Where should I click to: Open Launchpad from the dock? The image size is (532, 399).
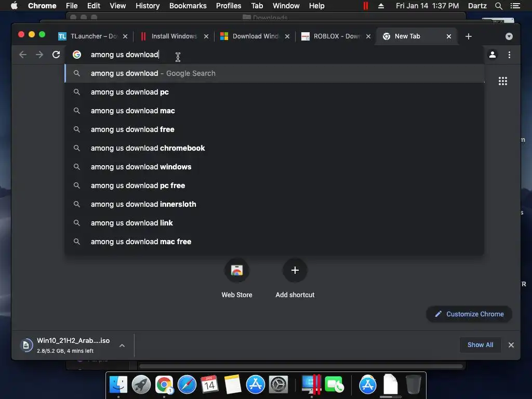click(141, 385)
